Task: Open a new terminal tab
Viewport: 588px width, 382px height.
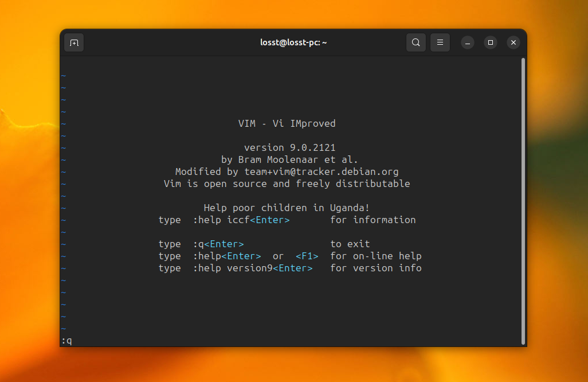Action: pyautogui.click(x=74, y=42)
